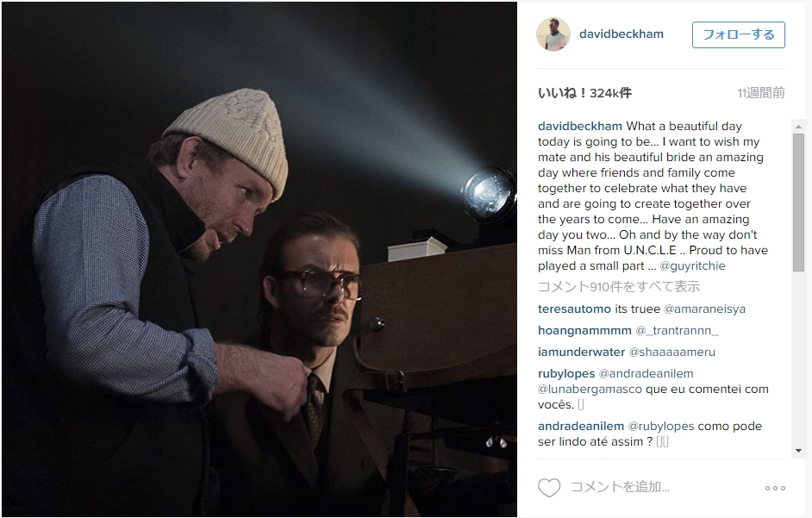
Task: Click the posted photo of two men
Action: pyautogui.click(x=259, y=259)
